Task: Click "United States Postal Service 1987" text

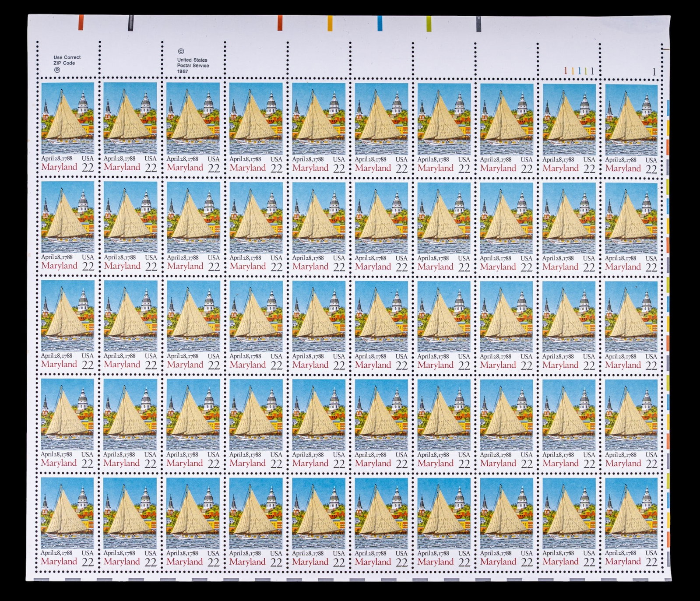Action: (x=193, y=65)
